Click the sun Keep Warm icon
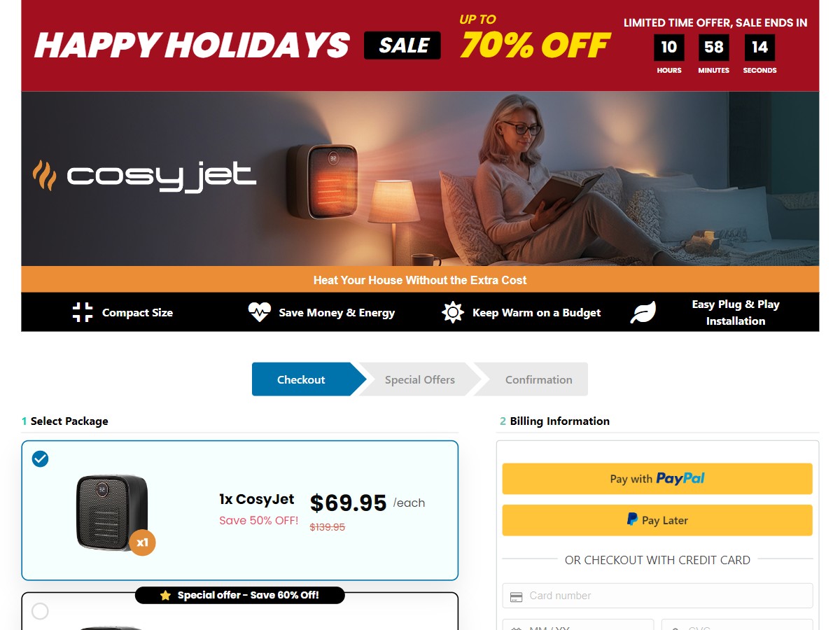Image resolution: width=840 pixels, height=630 pixels. click(x=453, y=312)
